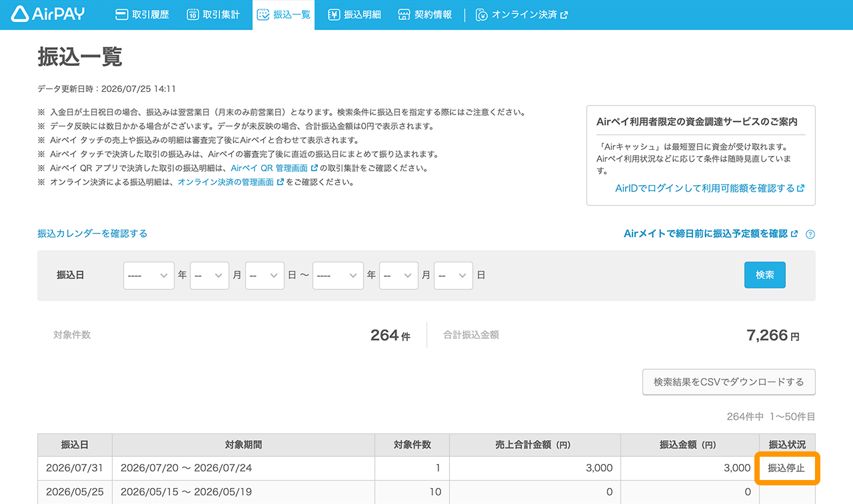The width and height of the screenshot is (853, 504).
Task: Click the データ更新日時 timestamp text
Action: click(x=107, y=89)
